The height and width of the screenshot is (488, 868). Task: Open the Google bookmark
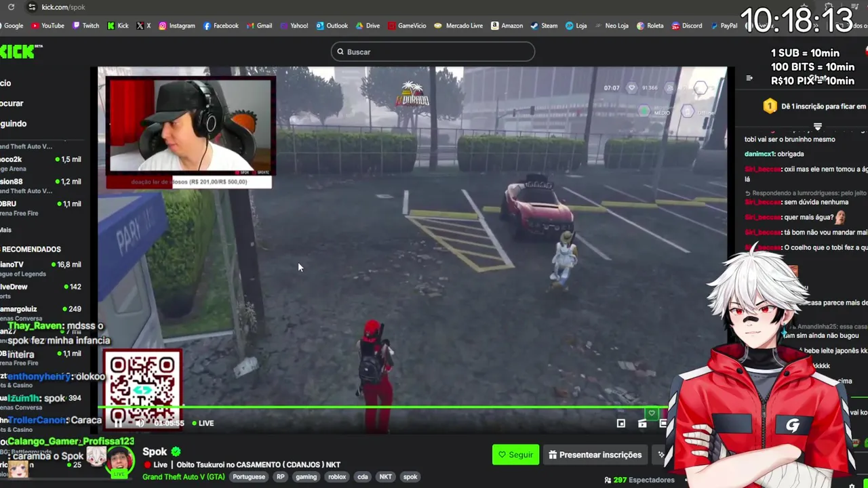pyautogui.click(x=12, y=26)
